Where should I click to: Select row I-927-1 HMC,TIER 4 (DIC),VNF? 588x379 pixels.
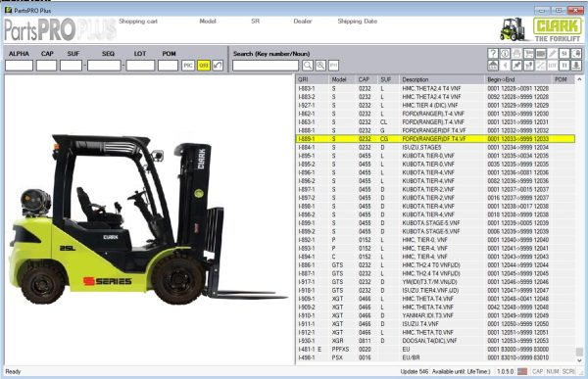[x=435, y=106]
